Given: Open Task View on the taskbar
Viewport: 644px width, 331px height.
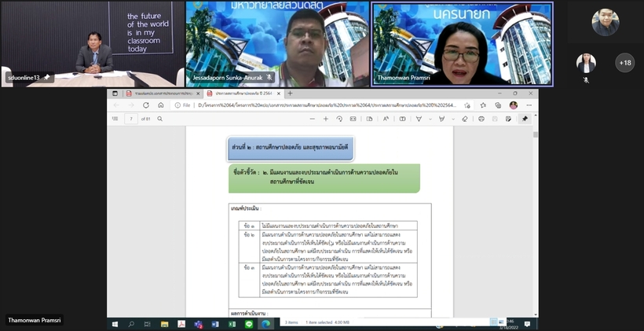Looking at the screenshot, I should pos(148,324).
